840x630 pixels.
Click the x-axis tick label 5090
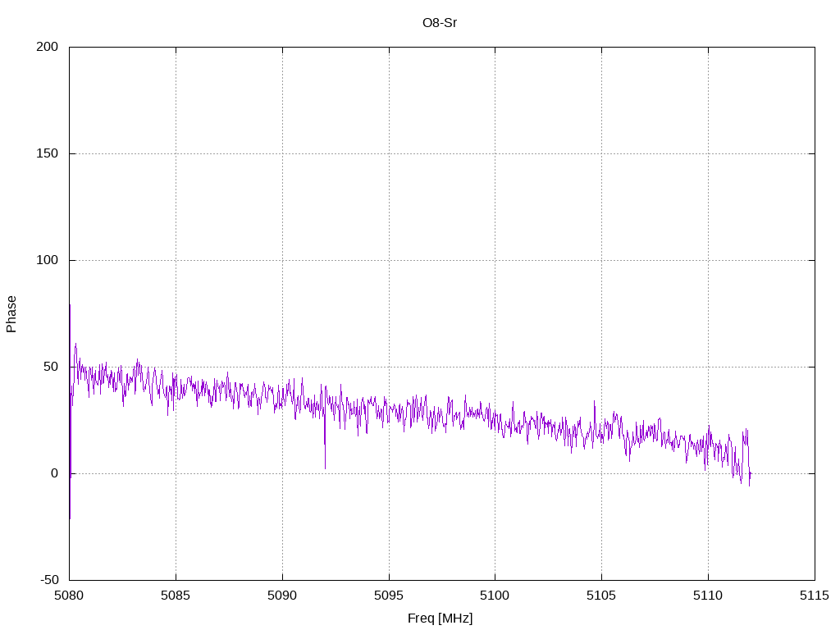pyautogui.click(x=282, y=596)
